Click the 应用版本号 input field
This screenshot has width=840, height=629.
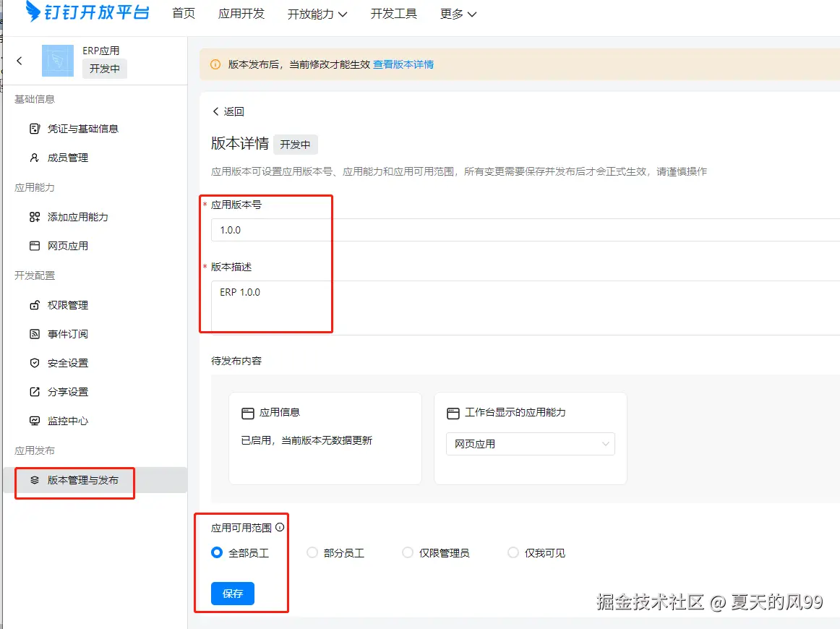click(x=526, y=230)
